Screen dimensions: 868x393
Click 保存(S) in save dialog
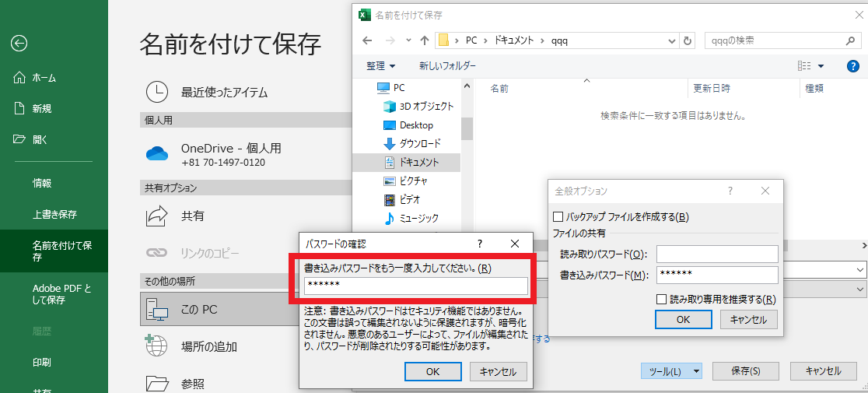746,371
